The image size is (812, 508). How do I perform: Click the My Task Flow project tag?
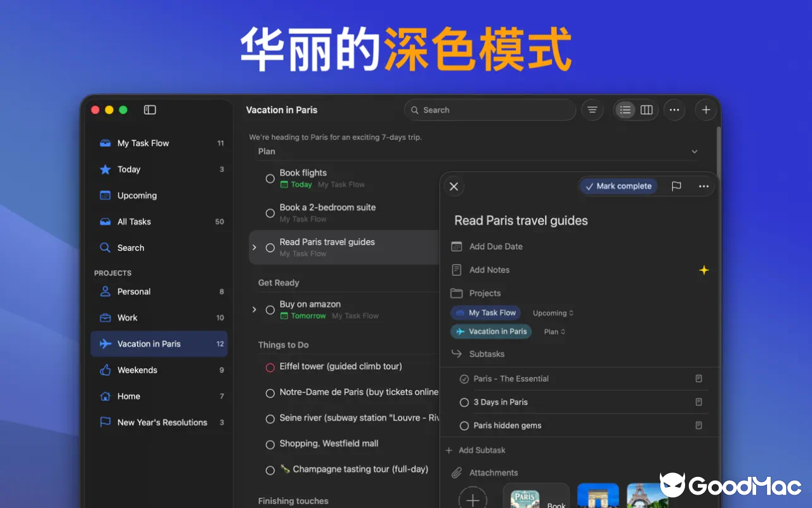pos(486,313)
